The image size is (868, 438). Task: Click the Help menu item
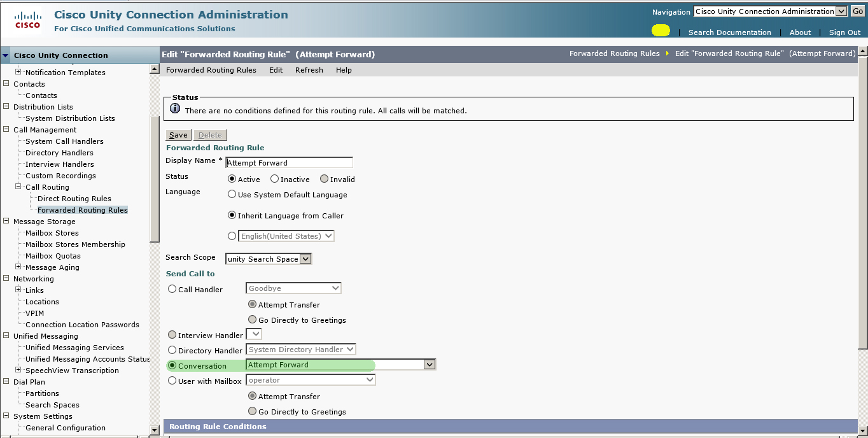click(344, 70)
